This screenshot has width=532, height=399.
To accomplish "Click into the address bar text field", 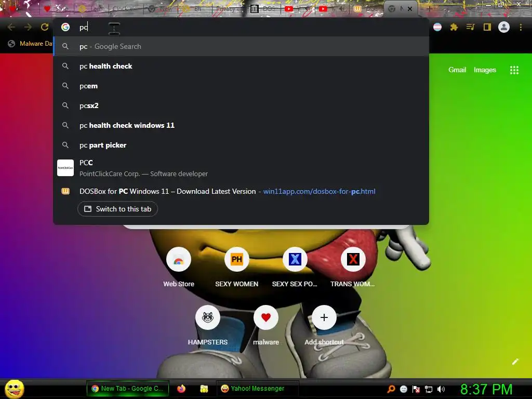I will tap(251, 27).
